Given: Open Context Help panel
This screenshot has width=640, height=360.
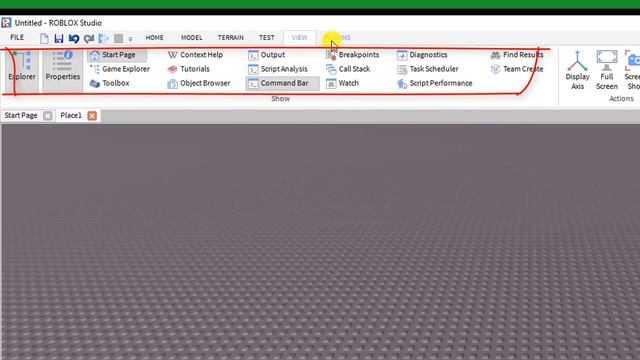Looking at the screenshot, I should (195, 55).
